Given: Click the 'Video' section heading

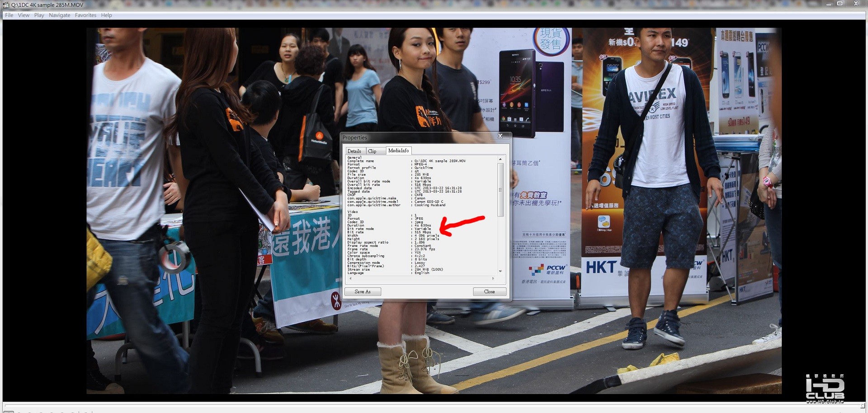Looking at the screenshot, I should pos(353,212).
